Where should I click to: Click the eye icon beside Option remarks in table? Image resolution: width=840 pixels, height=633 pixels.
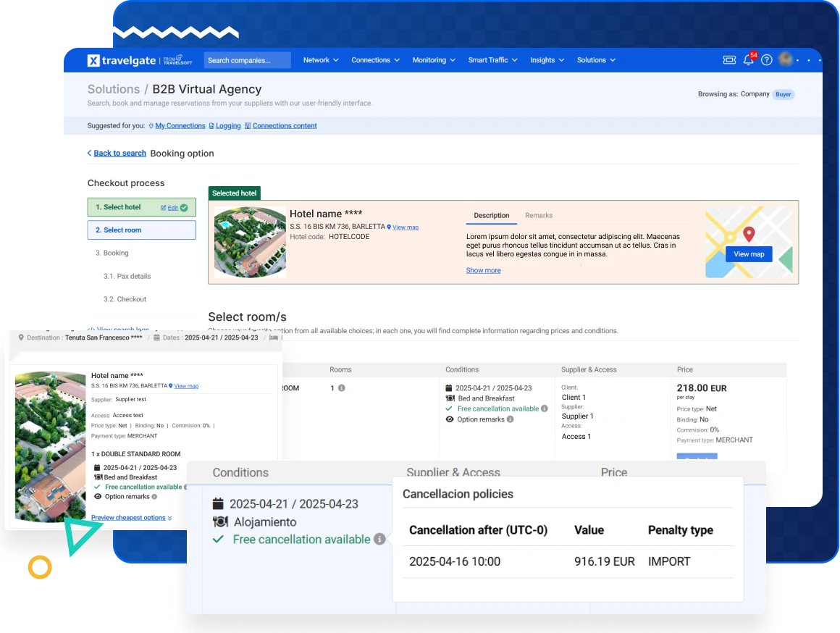point(450,419)
